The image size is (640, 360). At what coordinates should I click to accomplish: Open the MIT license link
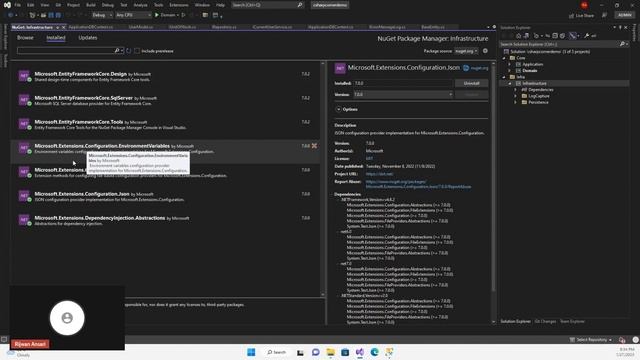[369, 158]
